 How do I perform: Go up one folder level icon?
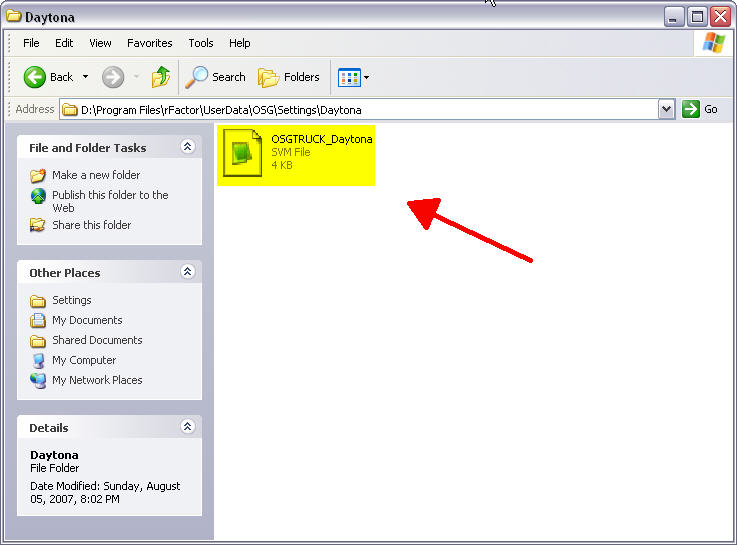(x=161, y=77)
